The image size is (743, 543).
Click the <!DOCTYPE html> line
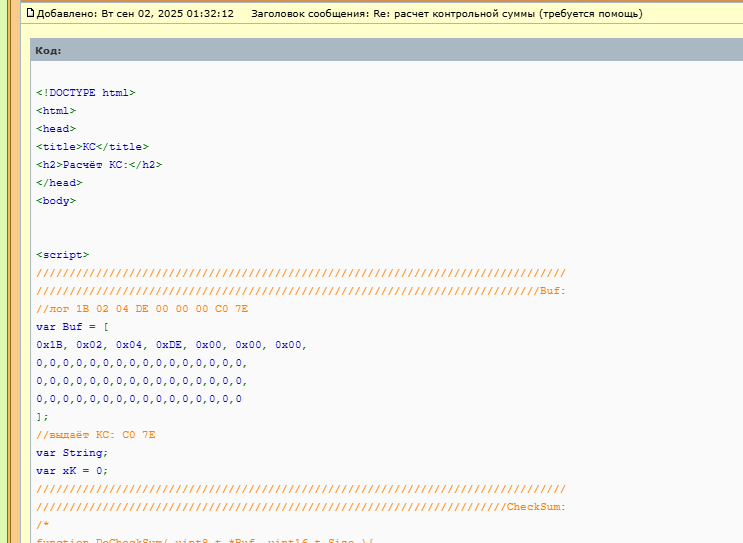[x=85, y=93]
